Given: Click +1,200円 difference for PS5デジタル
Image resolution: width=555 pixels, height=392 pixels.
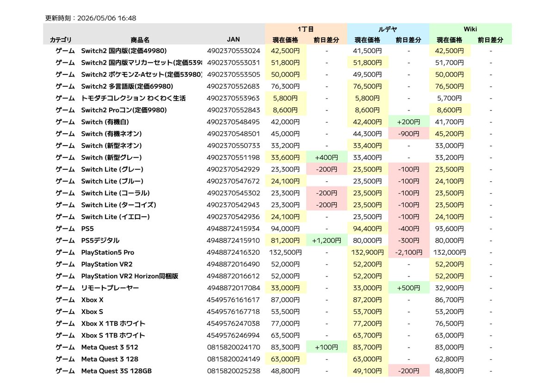Looking at the screenshot, I should pos(327,240).
